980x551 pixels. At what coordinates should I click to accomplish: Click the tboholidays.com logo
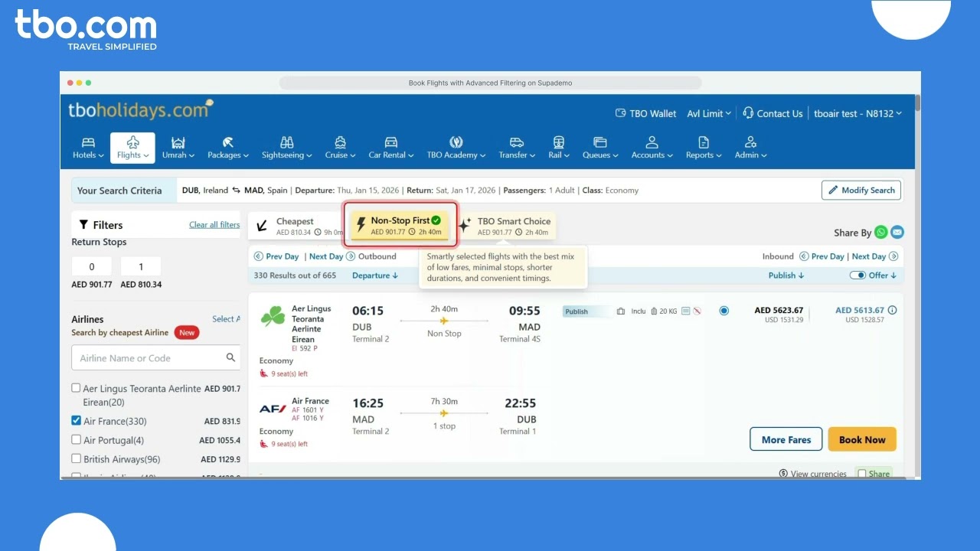(x=141, y=109)
